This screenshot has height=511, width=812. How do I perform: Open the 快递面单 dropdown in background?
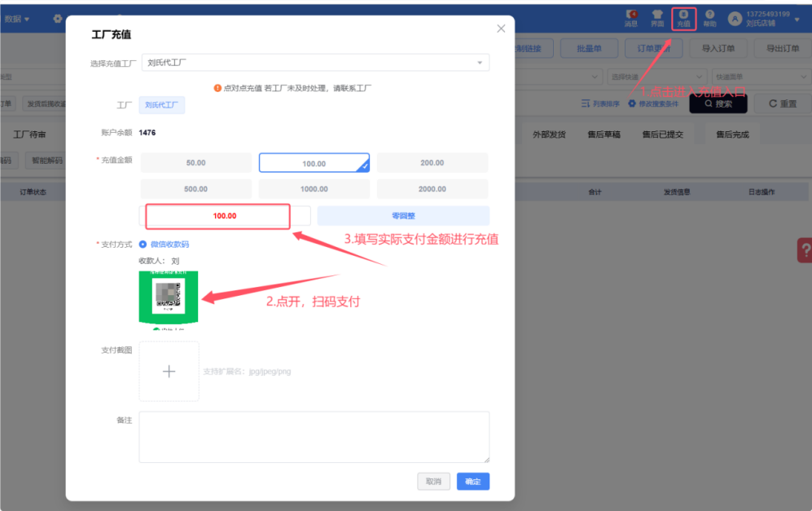762,77
